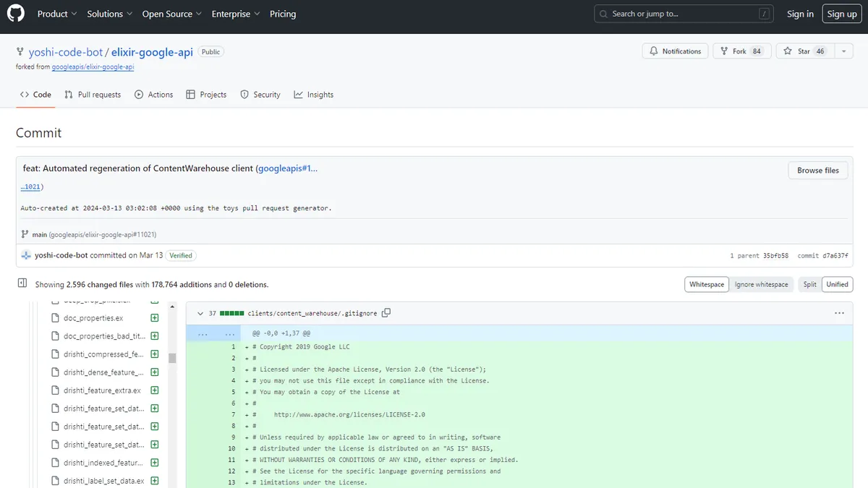Open the Solutions menu
Image resolution: width=868 pixels, height=488 pixels.
pos(110,14)
